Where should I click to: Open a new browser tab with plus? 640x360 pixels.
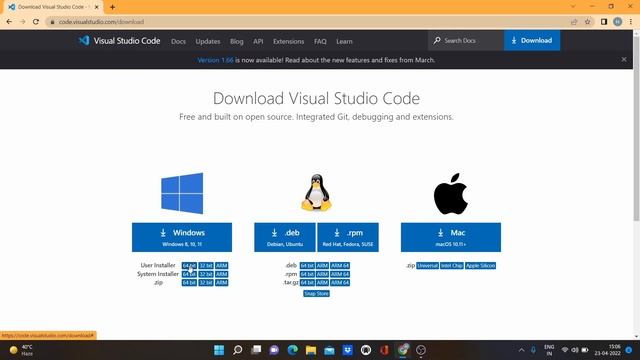[112, 7]
